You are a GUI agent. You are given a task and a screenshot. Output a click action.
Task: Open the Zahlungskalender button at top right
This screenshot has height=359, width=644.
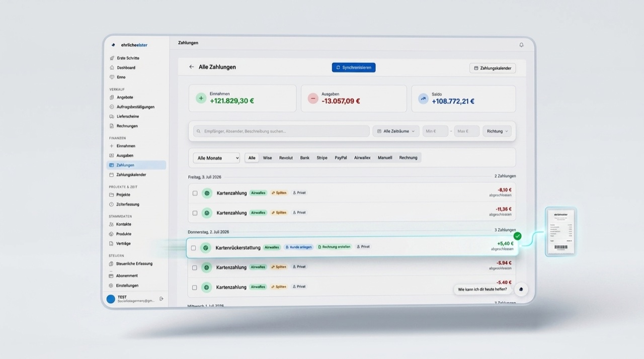(x=493, y=68)
